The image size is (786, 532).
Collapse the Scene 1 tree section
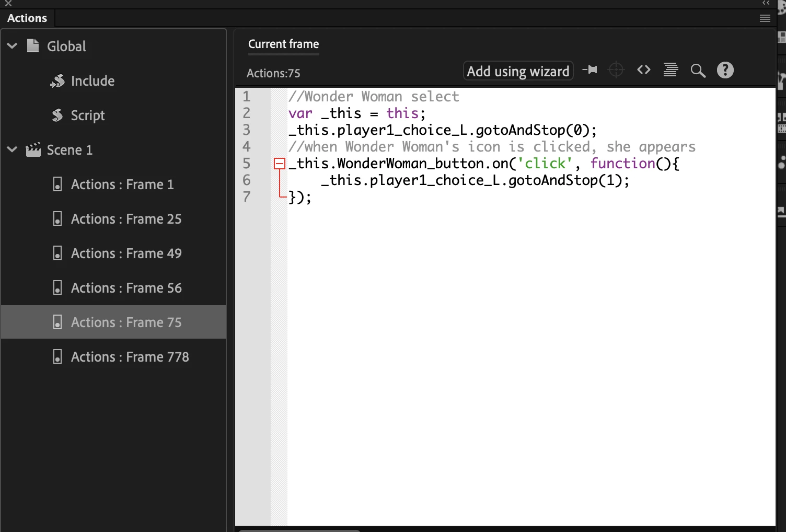pyautogui.click(x=12, y=149)
